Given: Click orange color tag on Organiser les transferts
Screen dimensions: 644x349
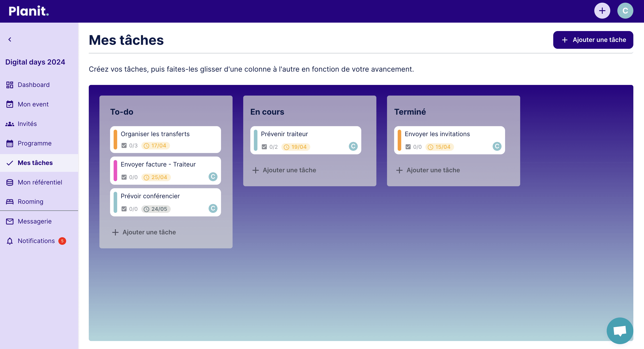Looking at the screenshot, I should pos(115,139).
